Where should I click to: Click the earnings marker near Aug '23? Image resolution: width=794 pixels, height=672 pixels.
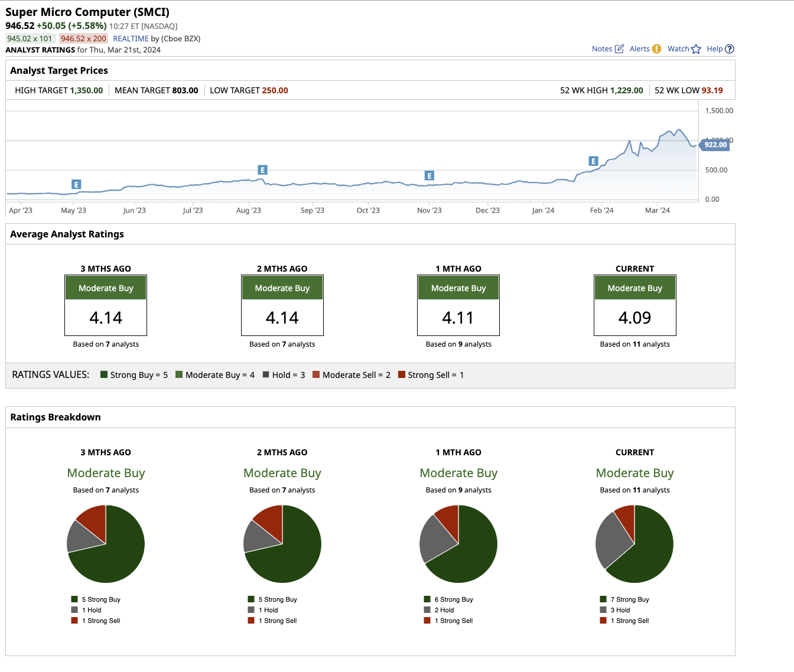tap(263, 170)
